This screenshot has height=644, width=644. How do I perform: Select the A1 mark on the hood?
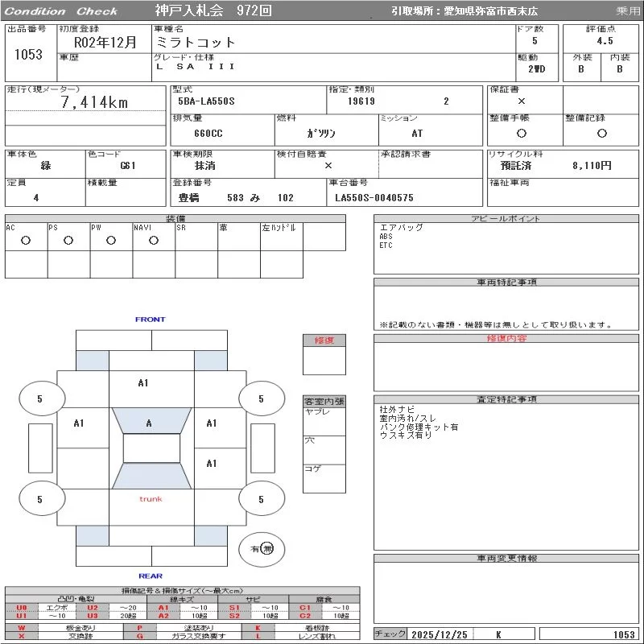click(x=142, y=383)
